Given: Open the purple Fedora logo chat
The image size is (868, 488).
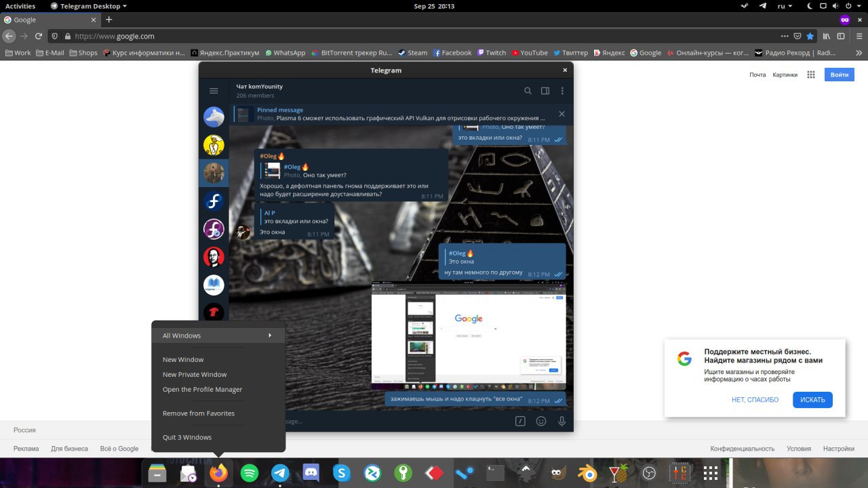Looking at the screenshot, I should tap(214, 229).
